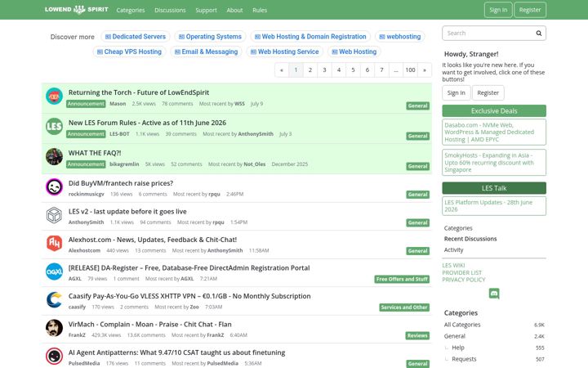This screenshot has width=588, height=368.
Task: Click the LES avatar on Forum Rules thread
Action: (x=55, y=126)
